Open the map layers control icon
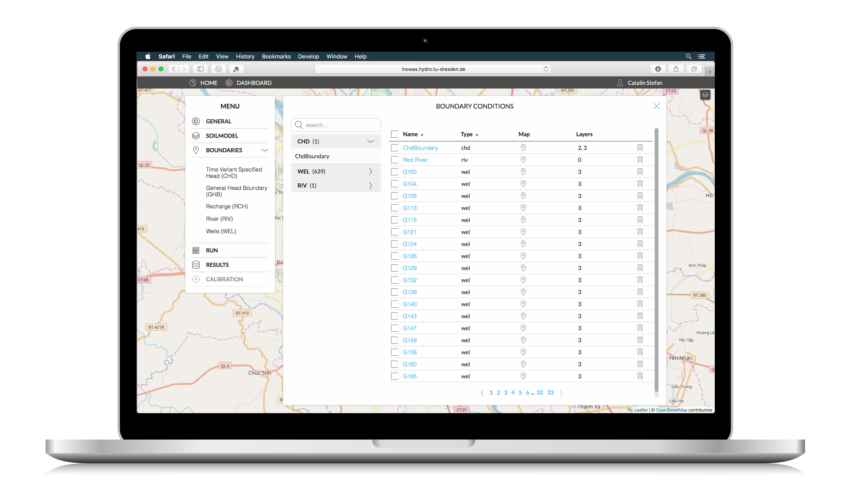The image size is (853, 504). click(x=705, y=95)
